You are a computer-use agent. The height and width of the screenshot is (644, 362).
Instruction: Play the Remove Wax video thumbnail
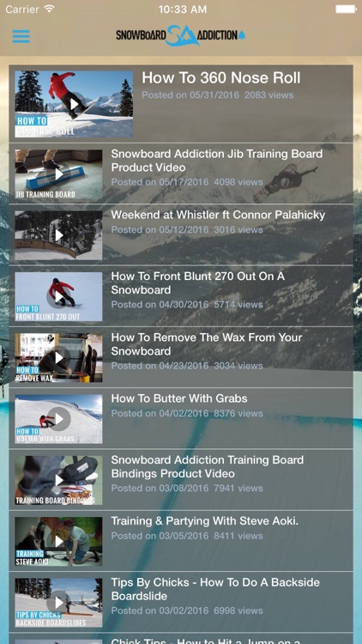click(x=58, y=358)
